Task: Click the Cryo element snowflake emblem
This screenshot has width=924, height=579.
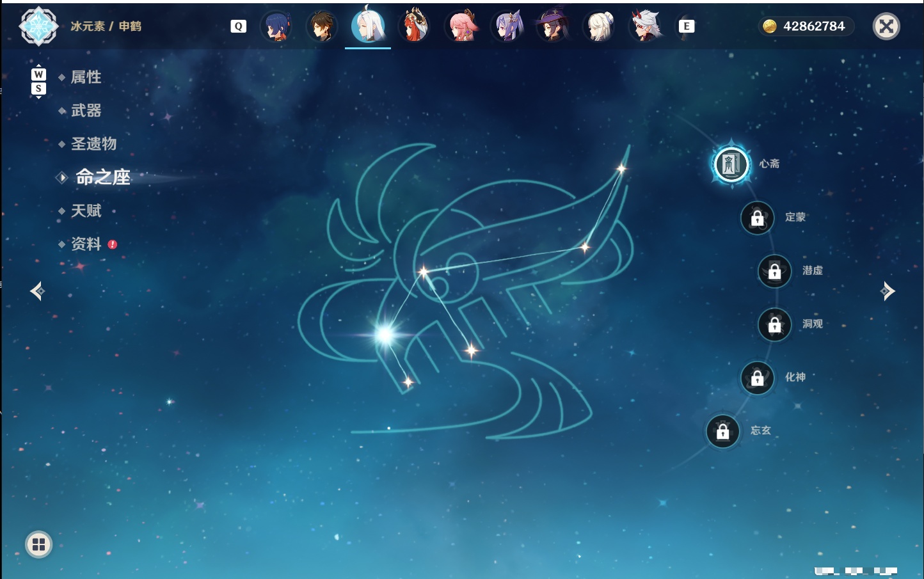Action: pos(38,26)
